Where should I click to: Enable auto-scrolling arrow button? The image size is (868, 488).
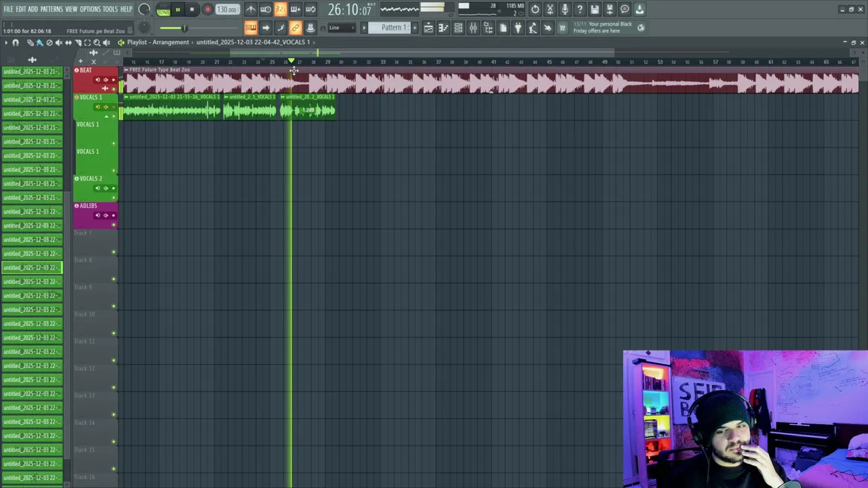click(266, 28)
